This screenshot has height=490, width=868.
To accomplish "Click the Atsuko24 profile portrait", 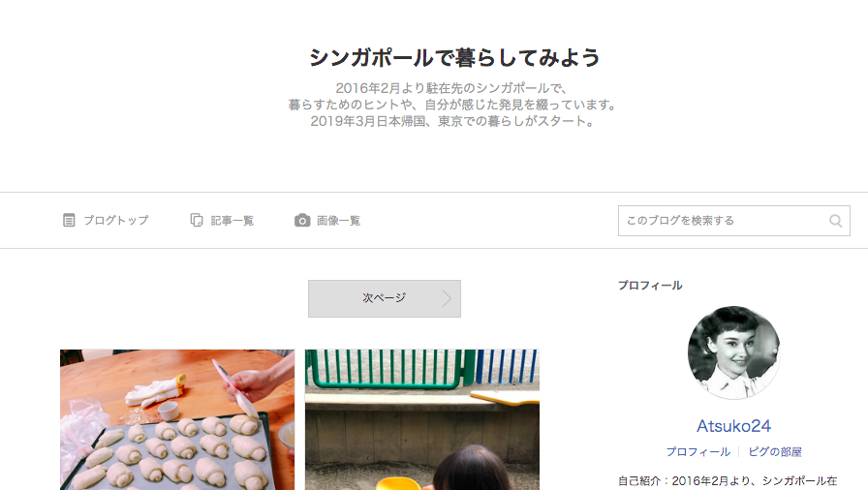I will click(733, 352).
